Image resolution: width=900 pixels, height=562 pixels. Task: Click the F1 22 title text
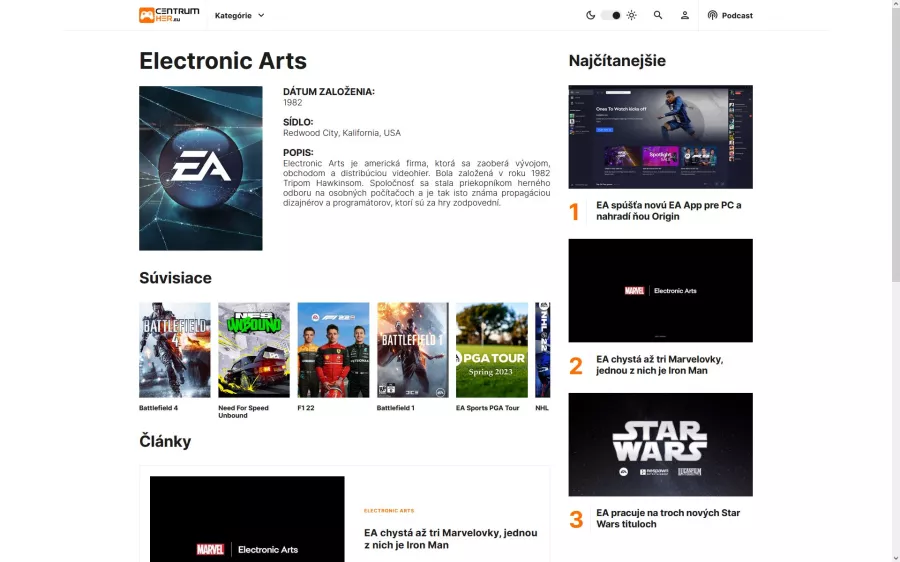[x=306, y=408]
